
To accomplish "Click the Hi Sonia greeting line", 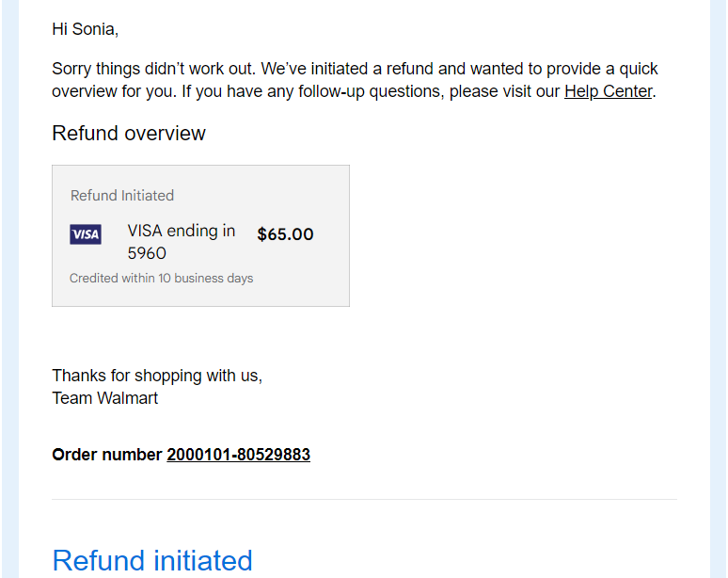I will pyautogui.click(x=86, y=29).
